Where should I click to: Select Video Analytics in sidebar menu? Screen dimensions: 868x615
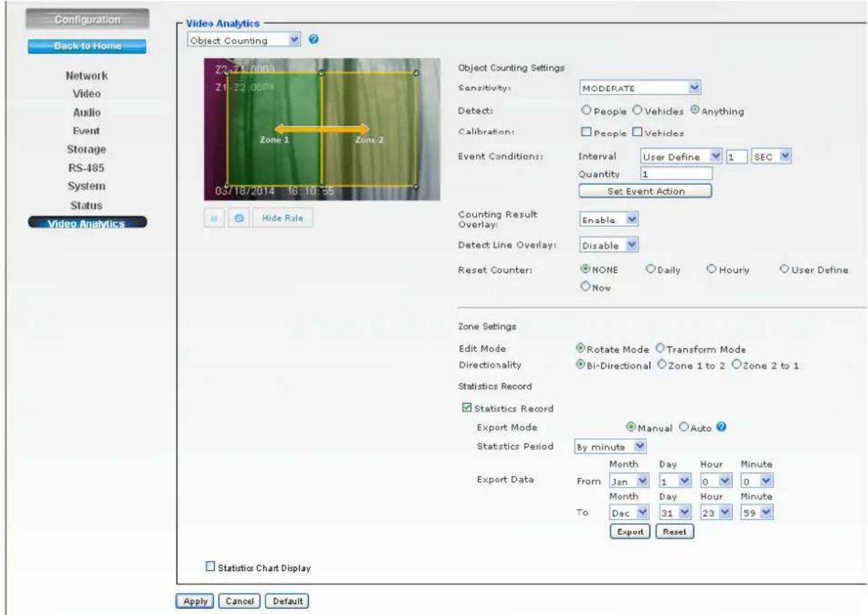point(88,223)
